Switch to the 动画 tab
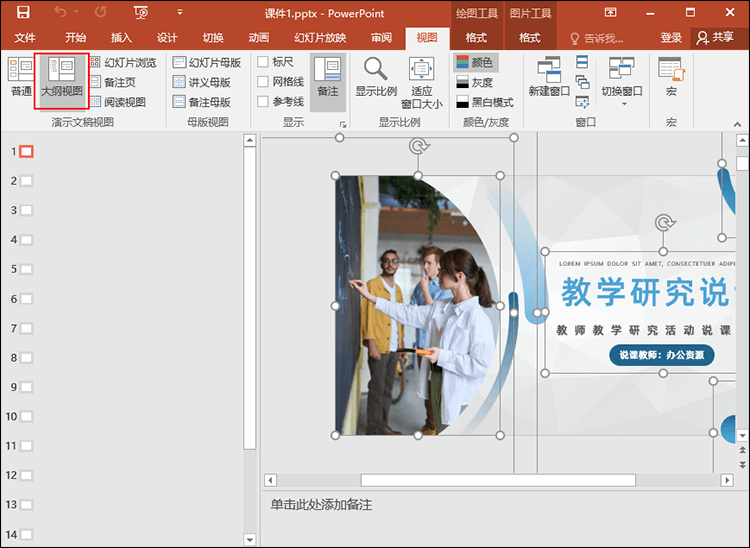750x548 pixels. point(259,38)
